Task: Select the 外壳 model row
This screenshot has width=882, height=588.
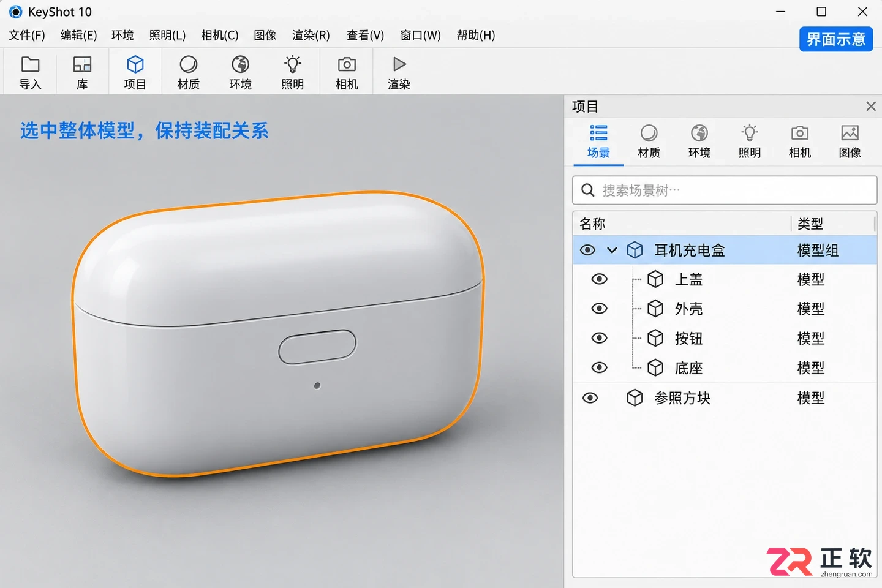Action: point(725,308)
